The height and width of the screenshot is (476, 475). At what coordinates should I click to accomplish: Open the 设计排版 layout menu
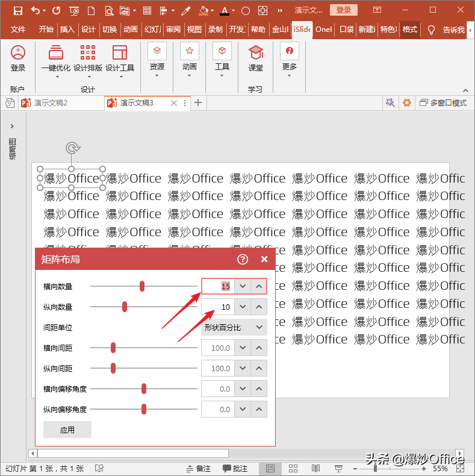pyautogui.click(x=88, y=61)
